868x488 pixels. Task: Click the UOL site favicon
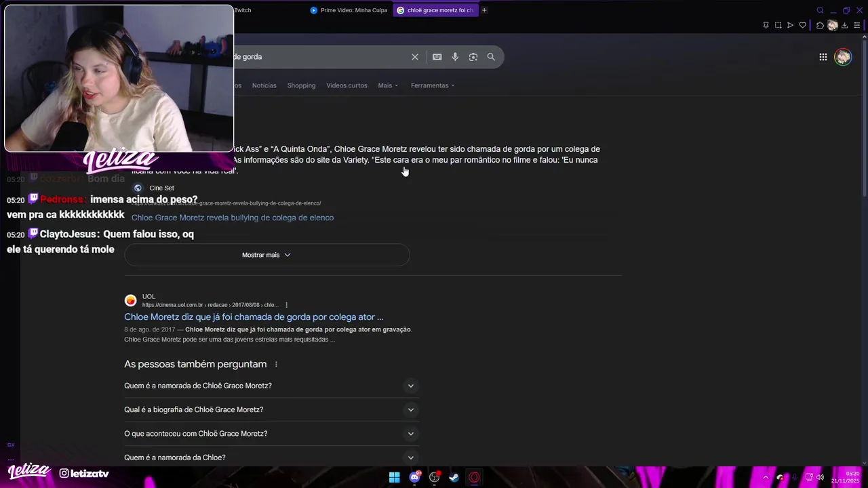[x=130, y=300]
